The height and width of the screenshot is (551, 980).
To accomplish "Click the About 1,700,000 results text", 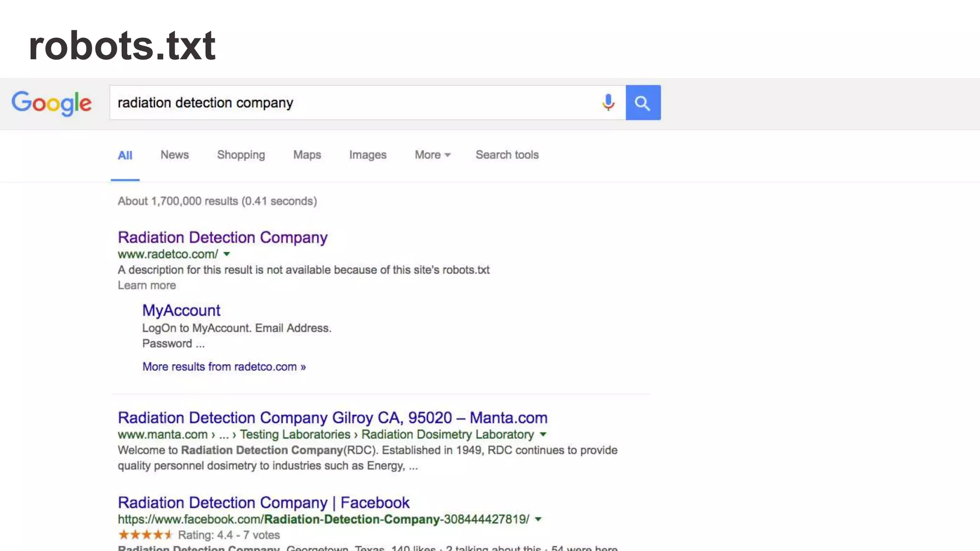I will [x=217, y=201].
